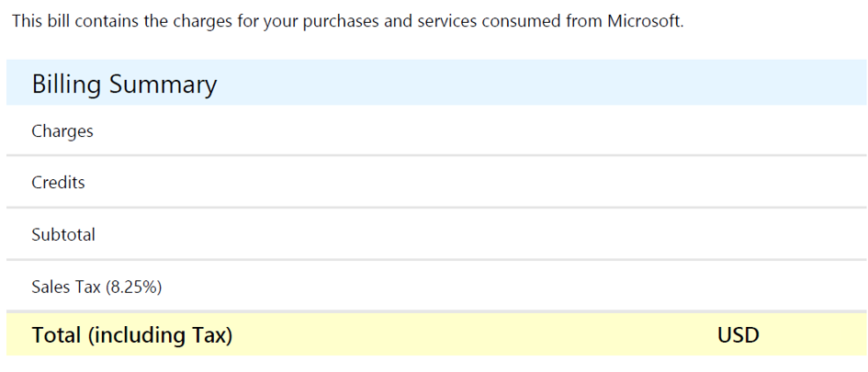Select the Charges row label

pos(62,131)
